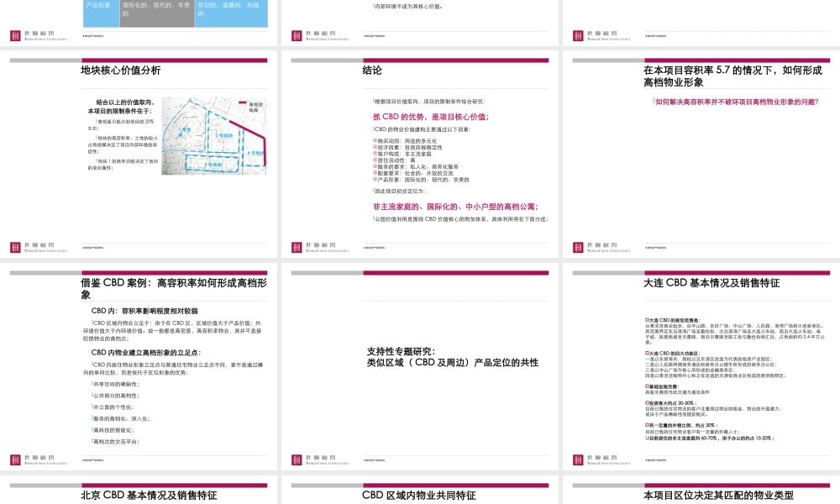Screen dimensions: 840x504
Task: Select the 结论 slide heading
Action: tap(372, 71)
